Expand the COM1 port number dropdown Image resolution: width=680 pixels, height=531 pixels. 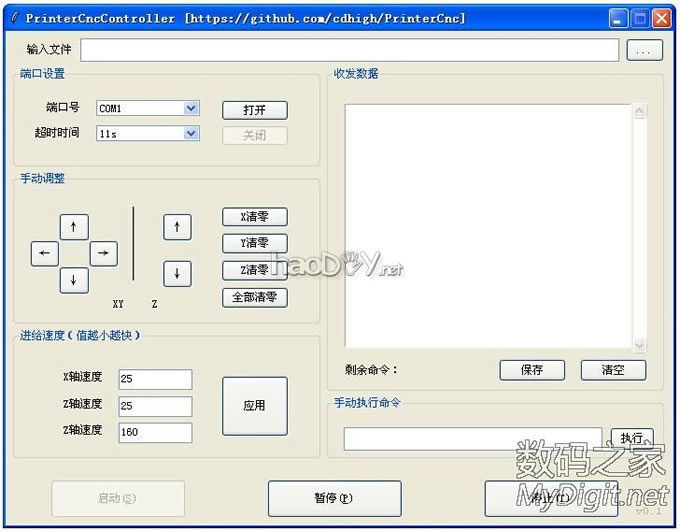pyautogui.click(x=191, y=108)
